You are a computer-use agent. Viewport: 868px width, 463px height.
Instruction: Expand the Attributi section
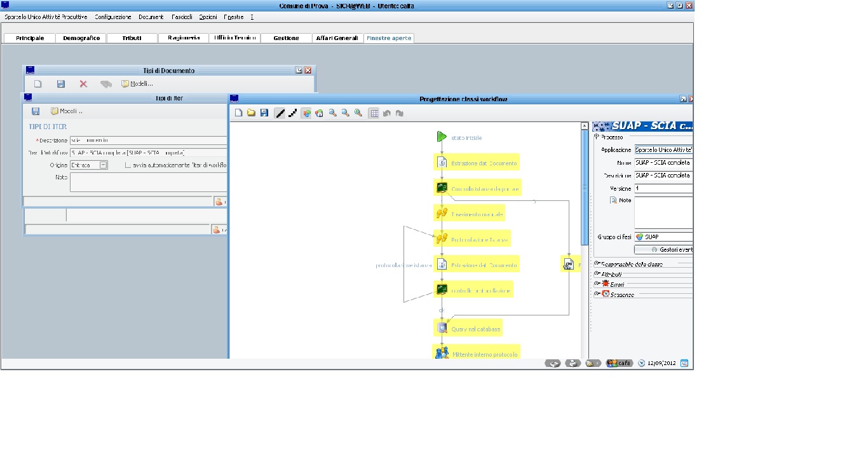coord(597,273)
